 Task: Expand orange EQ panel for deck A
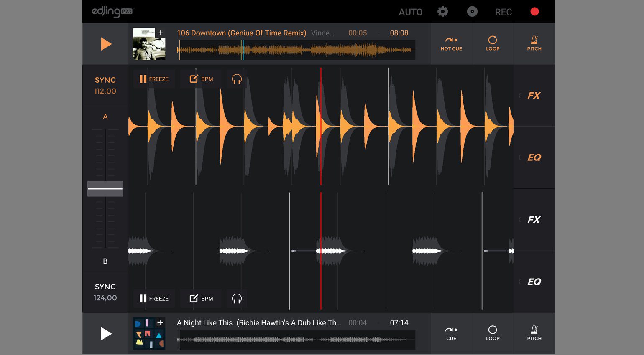click(534, 157)
